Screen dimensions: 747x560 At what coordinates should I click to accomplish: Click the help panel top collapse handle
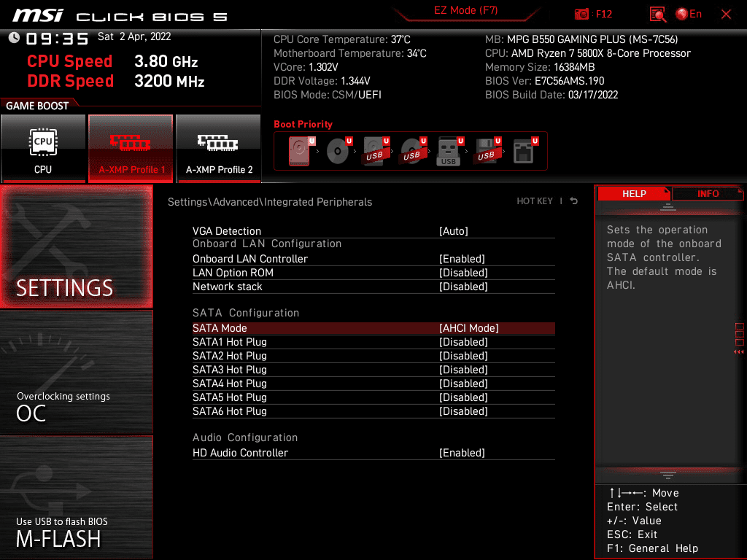[x=668, y=207]
